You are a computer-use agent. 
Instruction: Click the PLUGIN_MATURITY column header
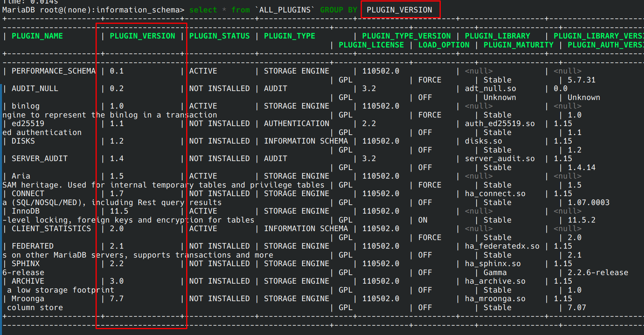(x=518, y=45)
